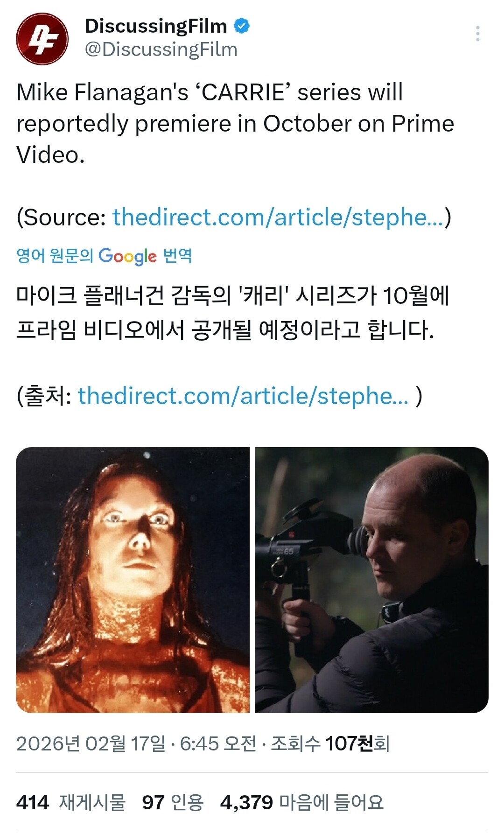This screenshot has width=504, height=834.
Task: Tap the Google logo in translation note
Action: (127, 256)
